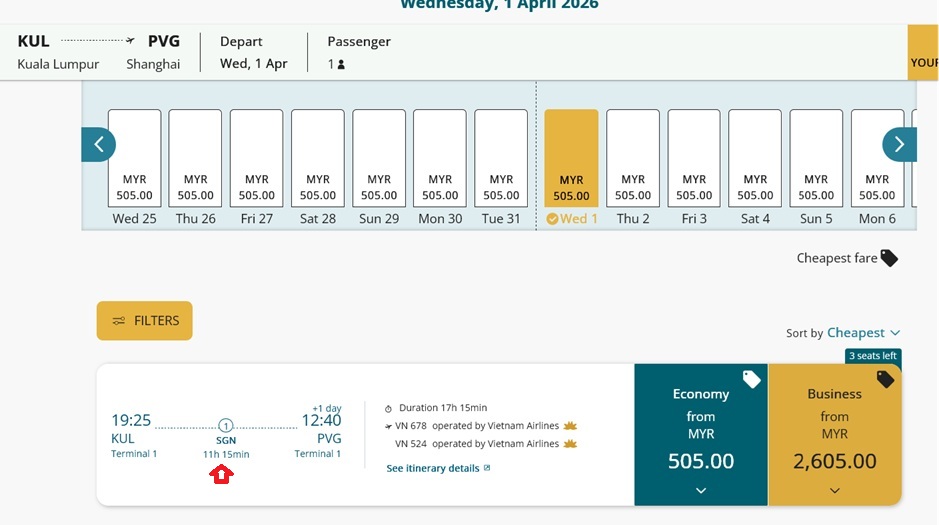
Task: Expand the Economy fare chevron
Action: click(701, 490)
